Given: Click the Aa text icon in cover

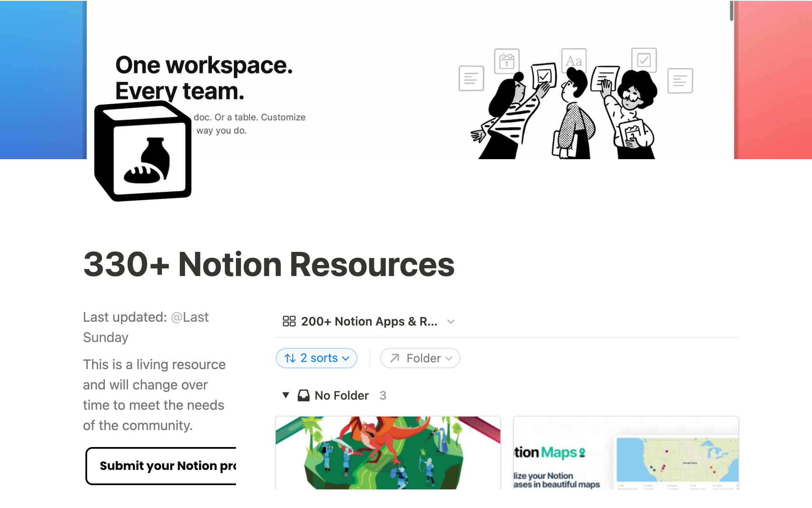Looking at the screenshot, I should pos(573,61).
